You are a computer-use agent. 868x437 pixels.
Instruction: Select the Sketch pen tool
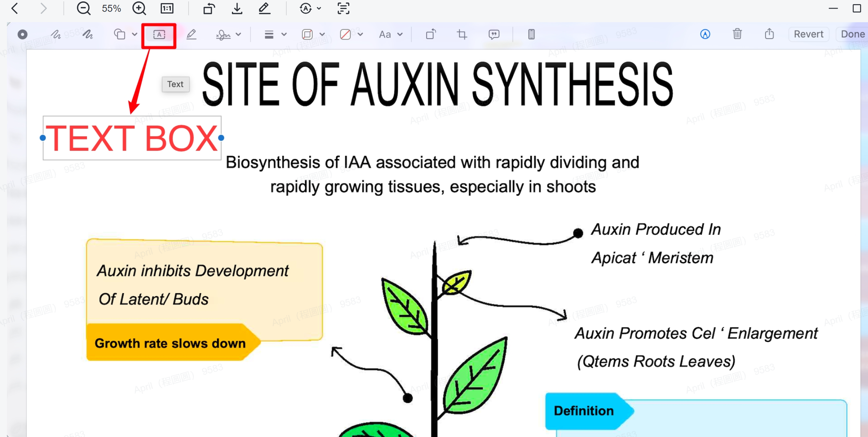tap(56, 34)
